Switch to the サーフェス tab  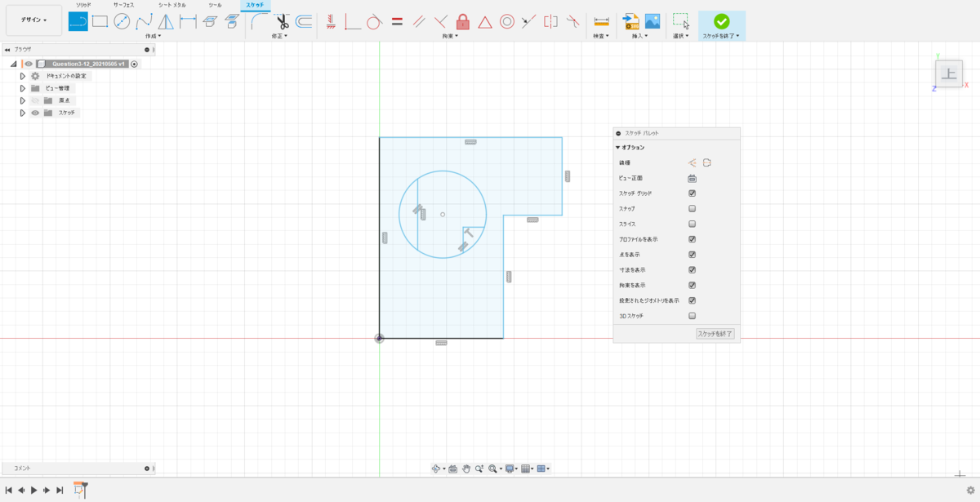123,5
